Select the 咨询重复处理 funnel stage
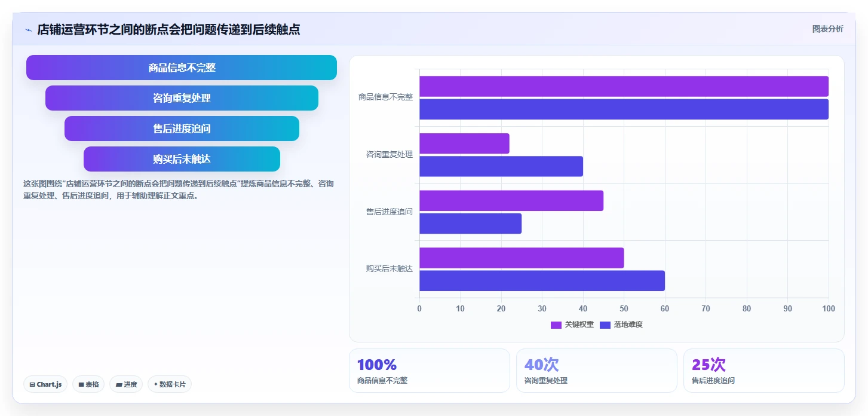Screen dimensions: 868x416 coord(182,98)
